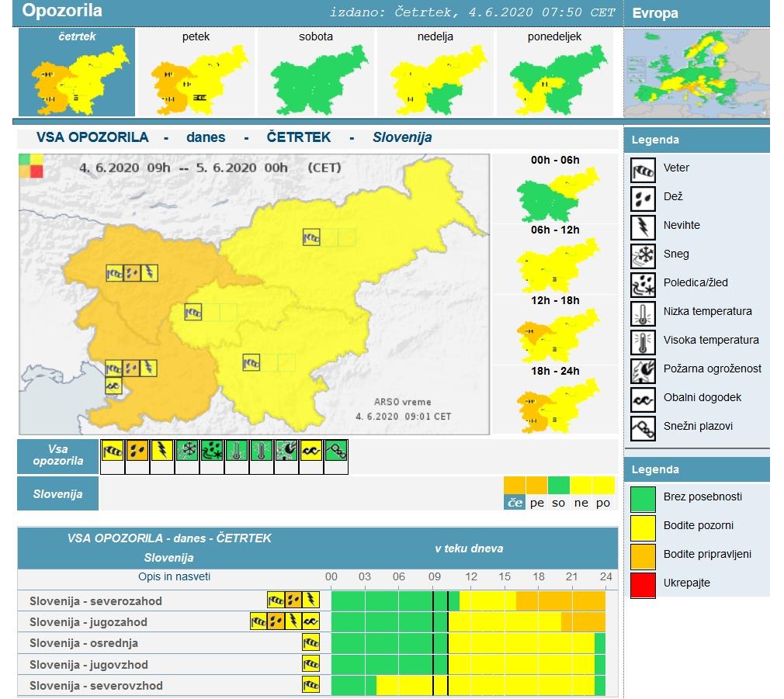Switch to the sobota forecast map tab

(315, 72)
